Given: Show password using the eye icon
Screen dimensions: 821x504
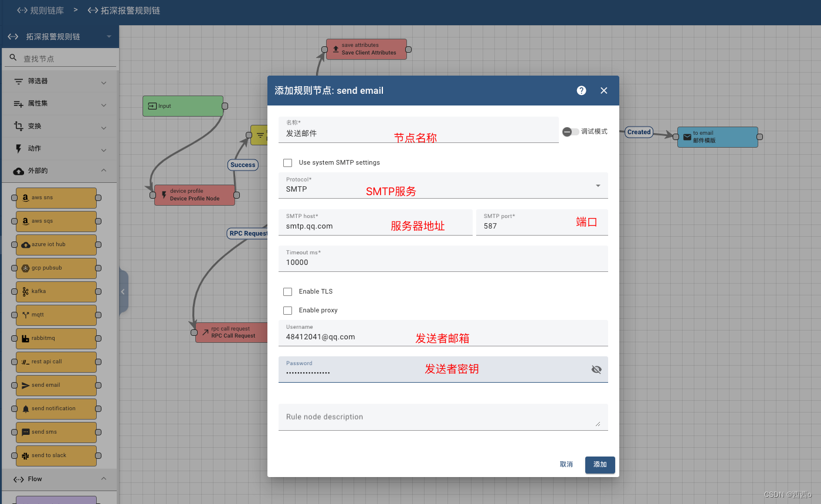Looking at the screenshot, I should tap(596, 369).
